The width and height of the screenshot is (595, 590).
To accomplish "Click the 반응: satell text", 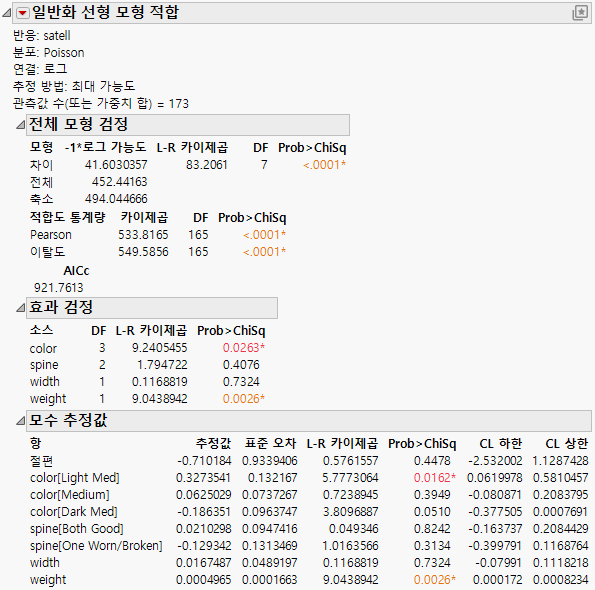I will point(42,36).
